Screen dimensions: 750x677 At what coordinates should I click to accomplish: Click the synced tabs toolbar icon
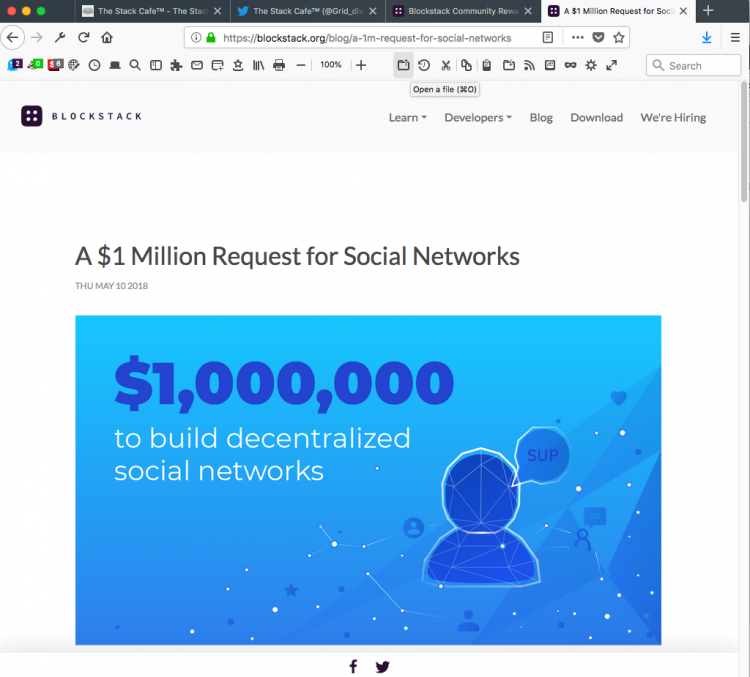[x=550, y=65]
